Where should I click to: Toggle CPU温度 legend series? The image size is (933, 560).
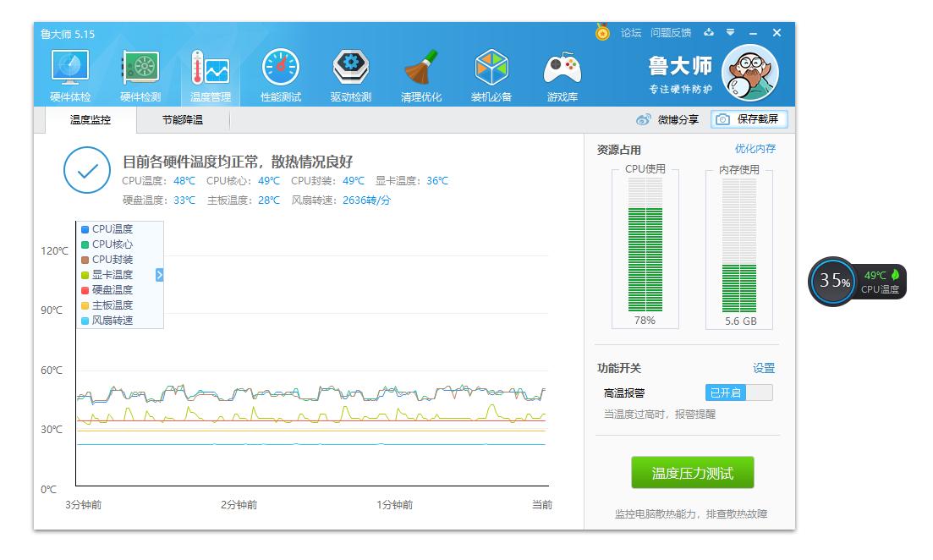click(x=107, y=229)
